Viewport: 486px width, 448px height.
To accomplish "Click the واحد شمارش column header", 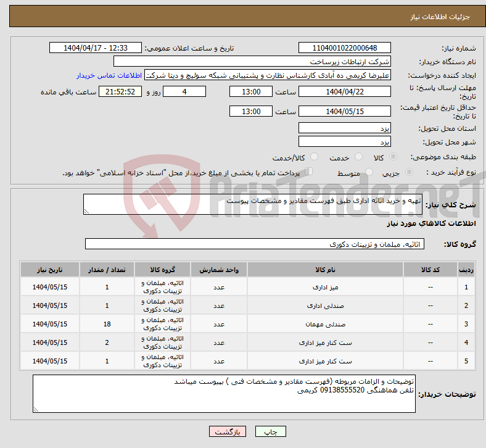I will [219, 270].
